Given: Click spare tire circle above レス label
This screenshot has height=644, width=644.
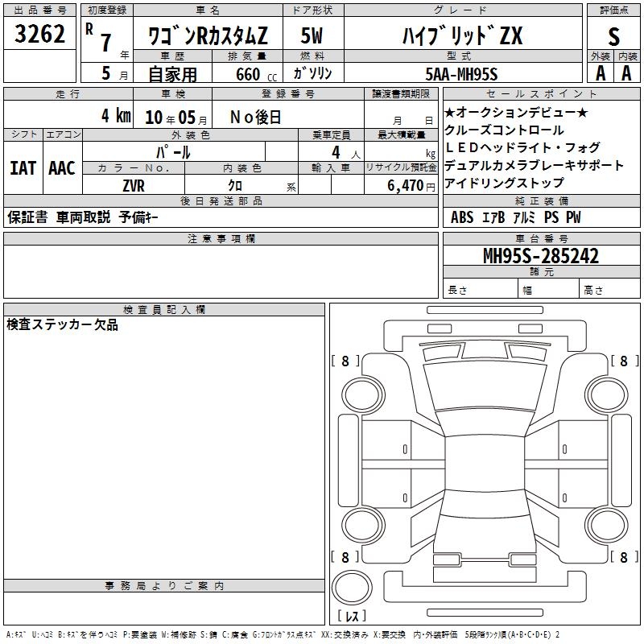Looking at the screenshot, I should click(352, 587).
